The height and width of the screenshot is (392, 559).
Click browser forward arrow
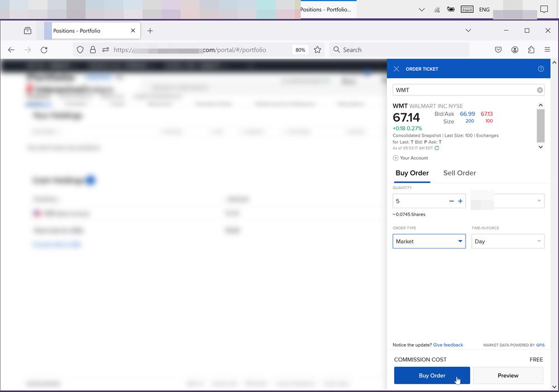point(28,50)
